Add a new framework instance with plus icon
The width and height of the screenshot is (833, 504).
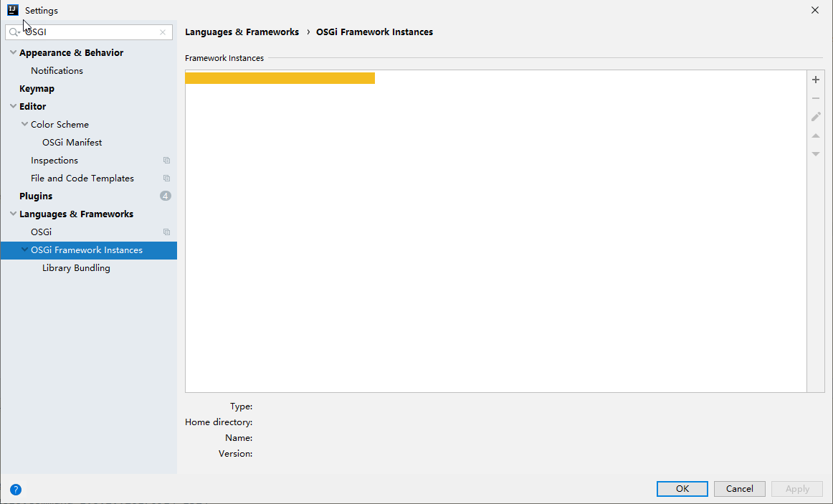click(x=816, y=80)
